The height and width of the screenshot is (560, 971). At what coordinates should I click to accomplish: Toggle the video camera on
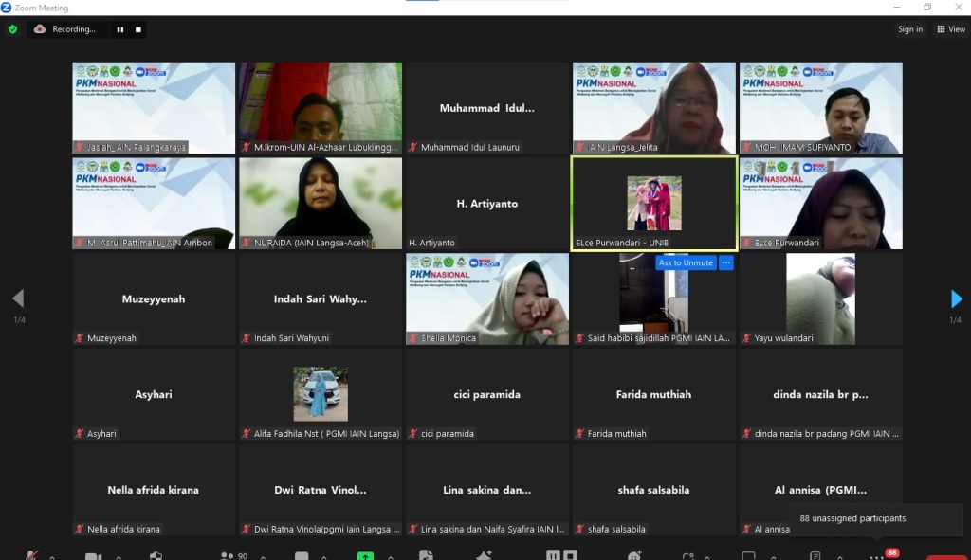(93, 556)
